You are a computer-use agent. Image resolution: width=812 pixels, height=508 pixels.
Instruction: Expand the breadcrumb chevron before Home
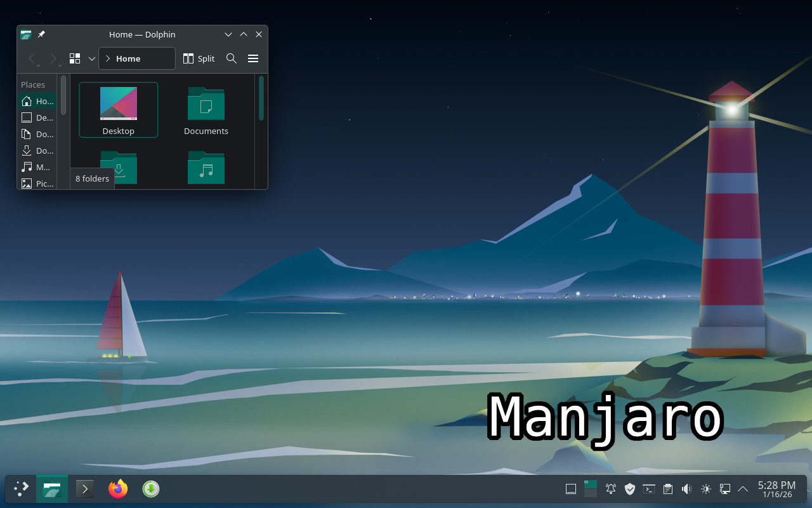pyautogui.click(x=108, y=58)
